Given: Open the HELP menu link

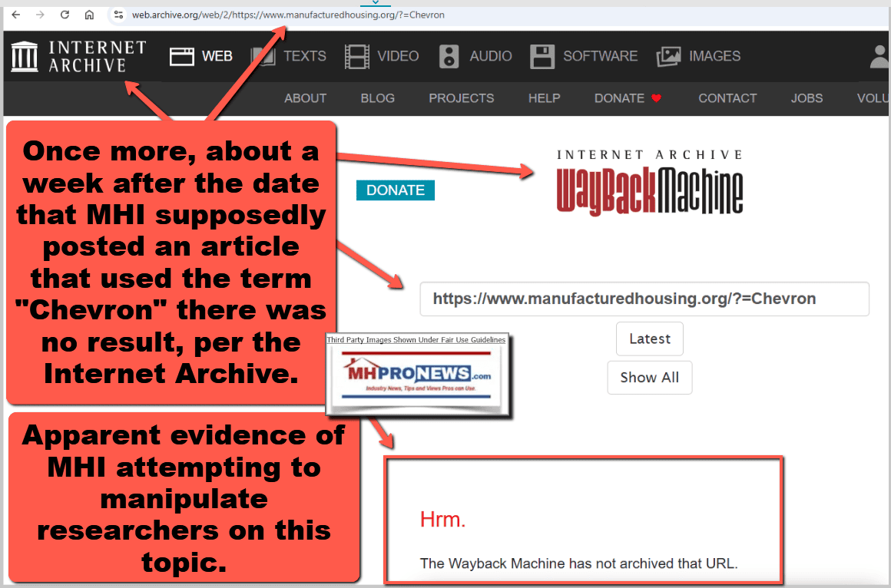Looking at the screenshot, I should click(544, 98).
